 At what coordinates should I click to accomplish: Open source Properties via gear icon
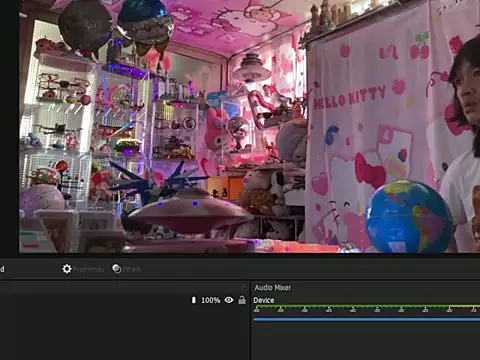point(83,269)
